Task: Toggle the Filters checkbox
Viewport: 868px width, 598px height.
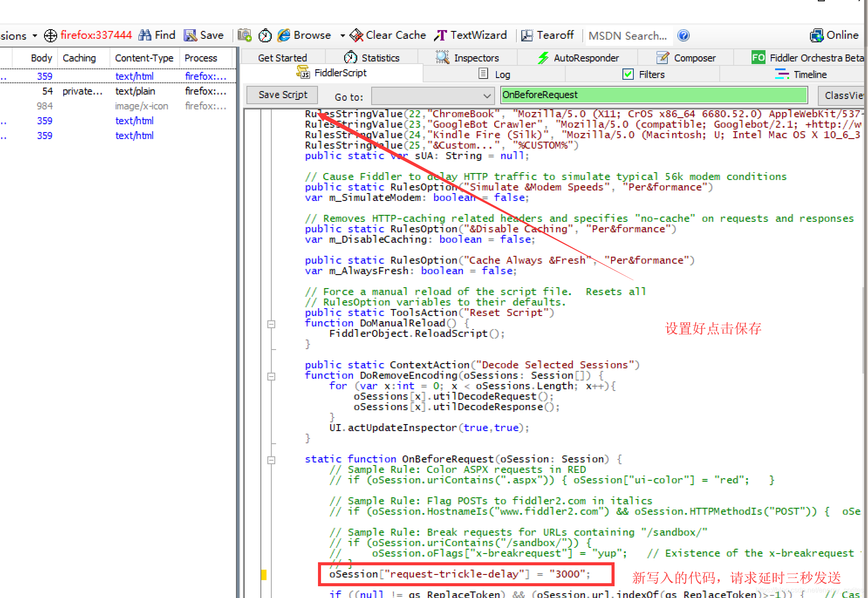Action: click(x=628, y=75)
